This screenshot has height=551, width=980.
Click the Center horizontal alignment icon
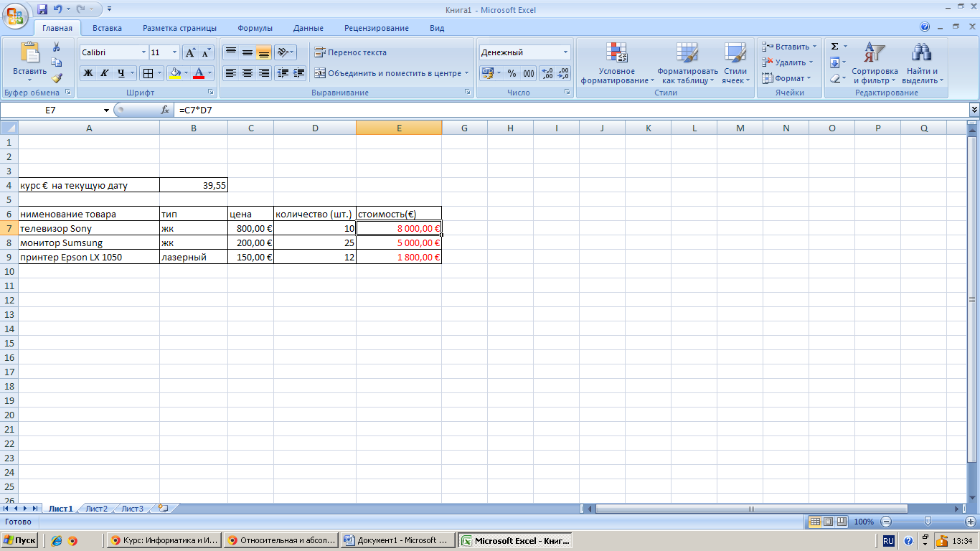point(248,73)
